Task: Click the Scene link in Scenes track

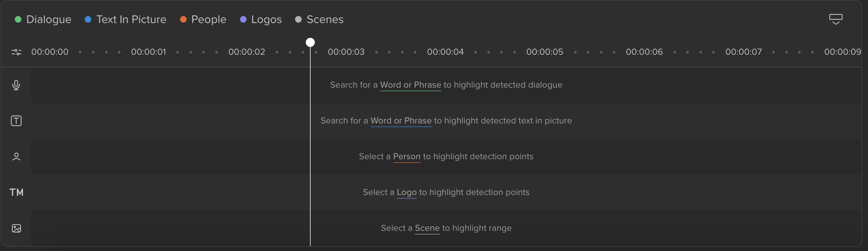Action: (x=427, y=228)
